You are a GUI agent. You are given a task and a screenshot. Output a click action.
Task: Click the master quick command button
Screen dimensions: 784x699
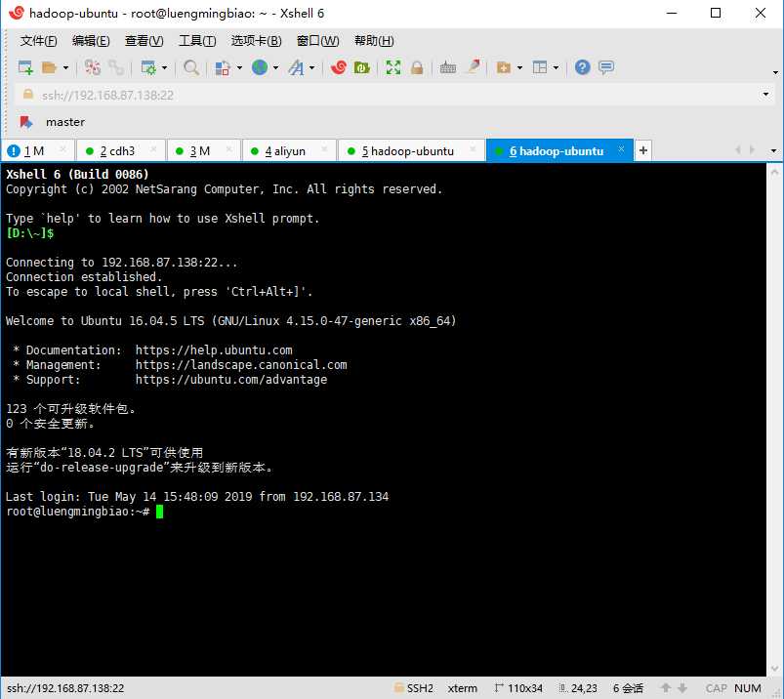[x=65, y=122]
